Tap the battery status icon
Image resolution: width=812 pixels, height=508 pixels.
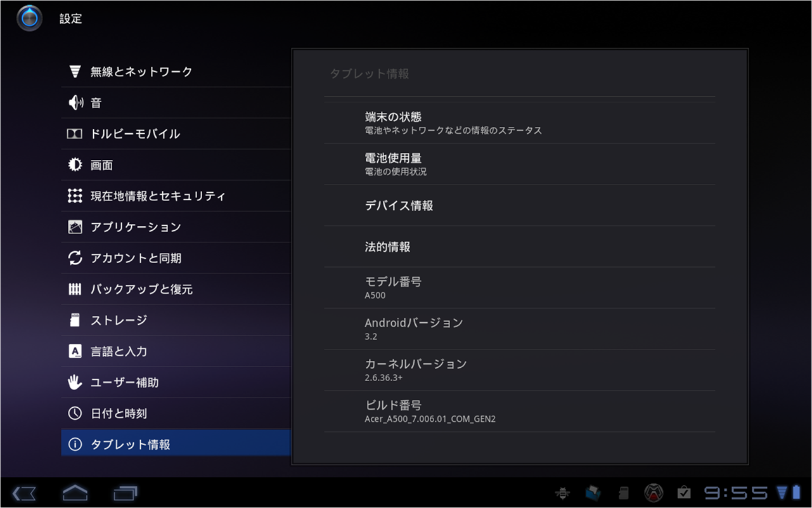(796, 492)
